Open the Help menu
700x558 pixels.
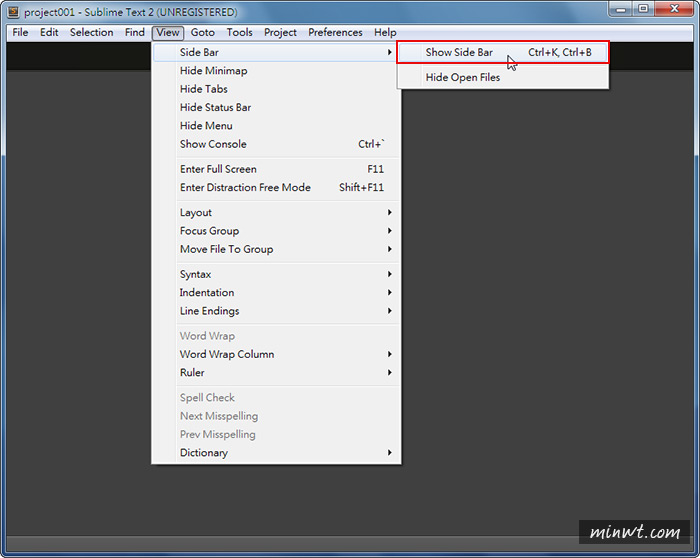385,33
